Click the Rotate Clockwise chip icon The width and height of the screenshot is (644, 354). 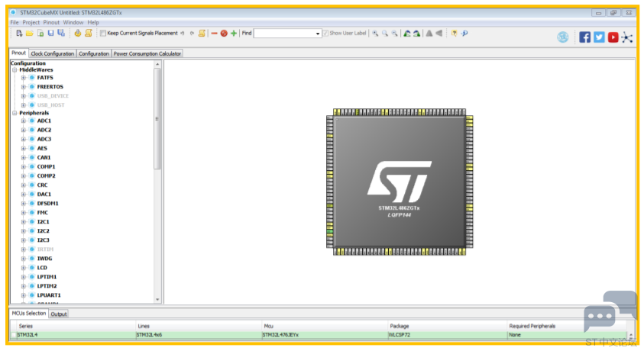(407, 34)
